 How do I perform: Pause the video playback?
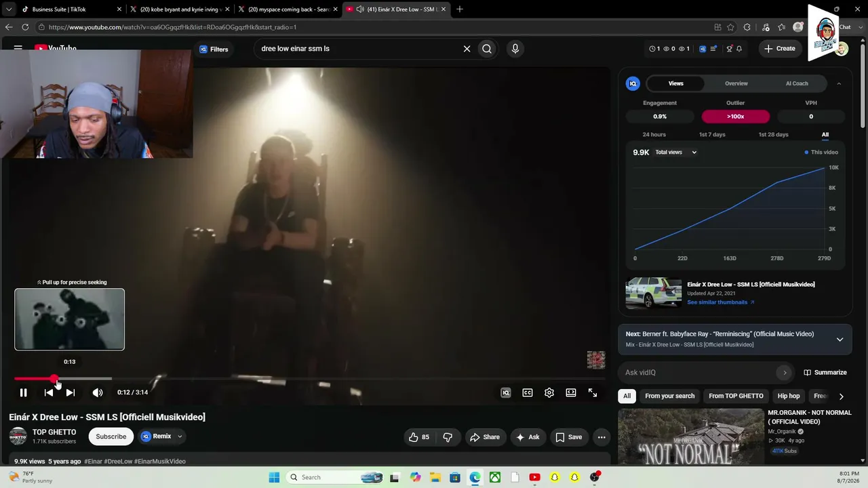(x=23, y=392)
